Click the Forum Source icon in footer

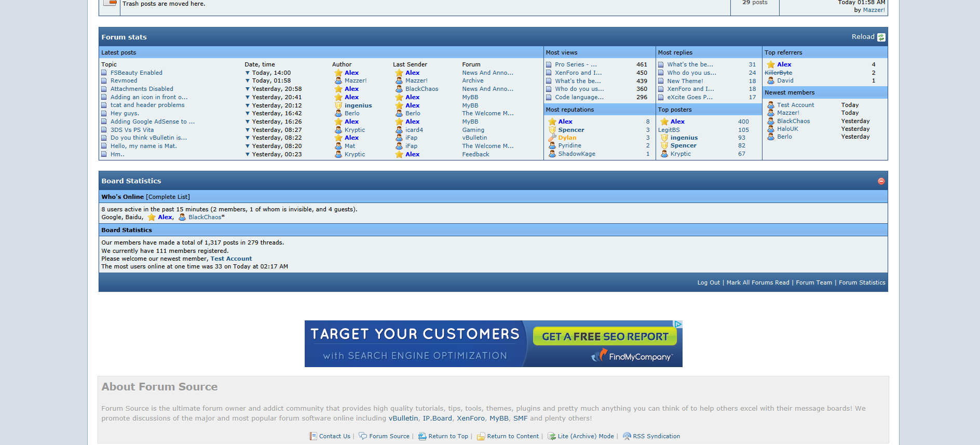[363, 436]
